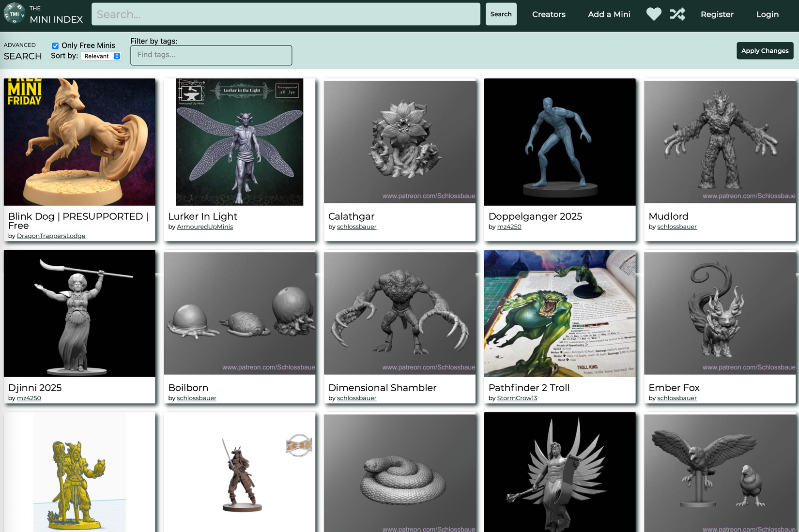Visit creator DragonTrappersLodge link
The width and height of the screenshot is (799, 532).
coord(51,236)
